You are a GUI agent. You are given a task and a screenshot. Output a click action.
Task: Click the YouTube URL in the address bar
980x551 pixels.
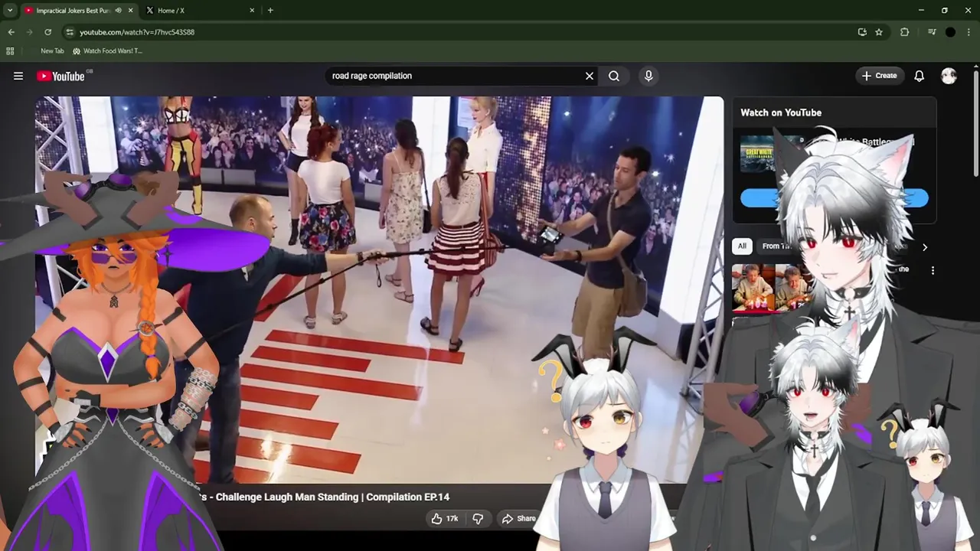137,32
